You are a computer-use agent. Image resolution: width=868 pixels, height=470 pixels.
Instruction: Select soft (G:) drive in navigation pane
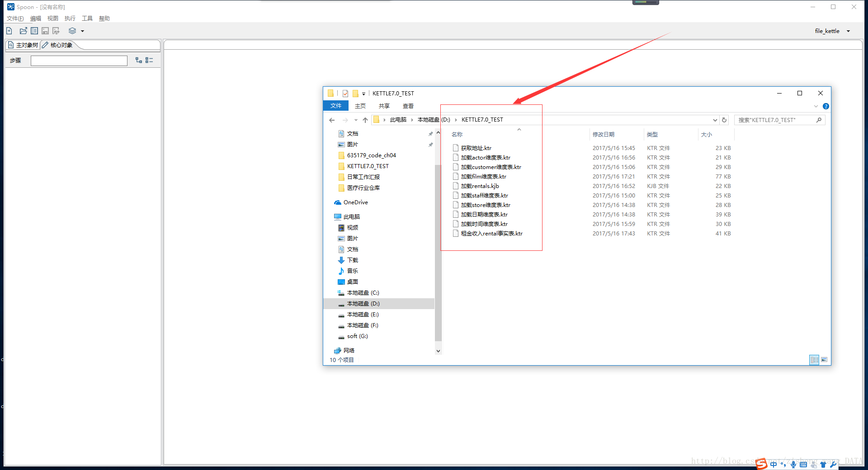[x=357, y=336]
